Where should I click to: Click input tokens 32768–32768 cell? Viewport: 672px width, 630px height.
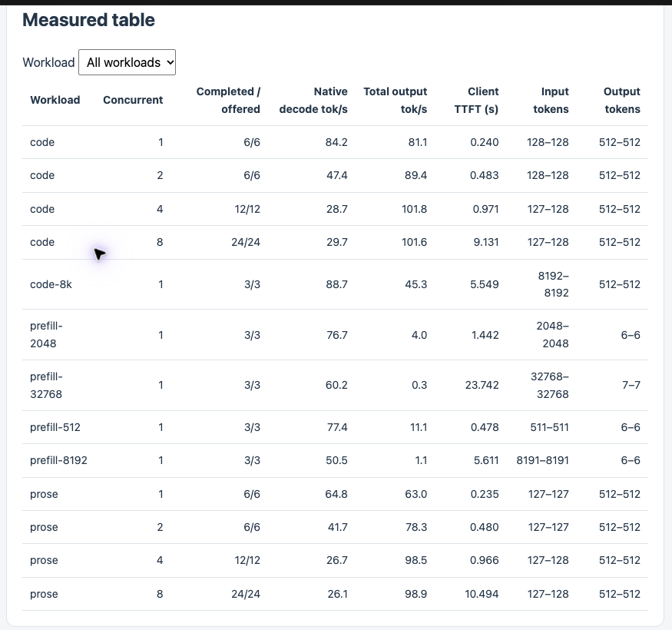549,385
